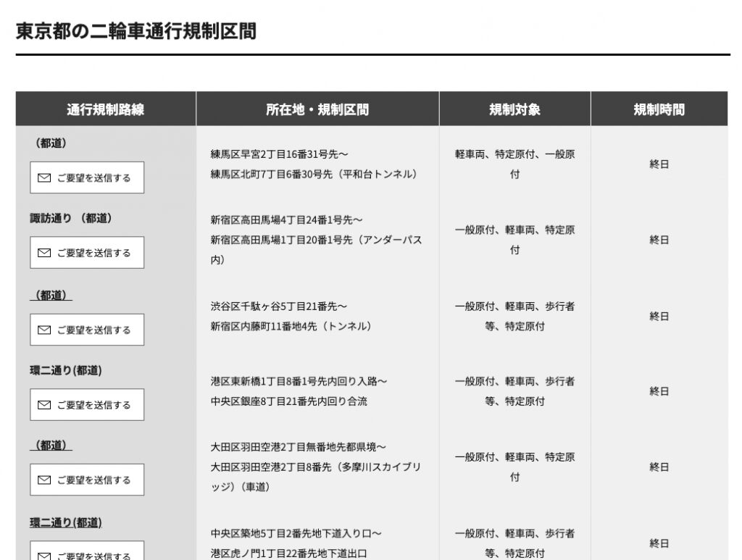Click the 港区東新橋1丁目8番1号先内回り入路 text
This screenshot has width=742, height=560.
299,381
